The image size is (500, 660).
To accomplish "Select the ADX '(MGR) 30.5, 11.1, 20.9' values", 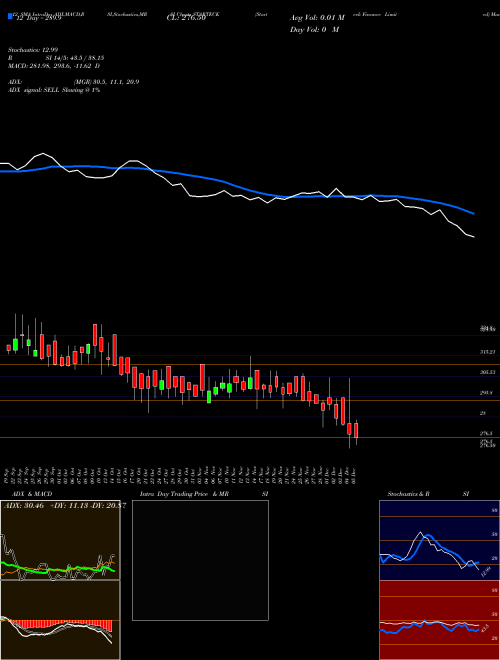I will point(106,82).
